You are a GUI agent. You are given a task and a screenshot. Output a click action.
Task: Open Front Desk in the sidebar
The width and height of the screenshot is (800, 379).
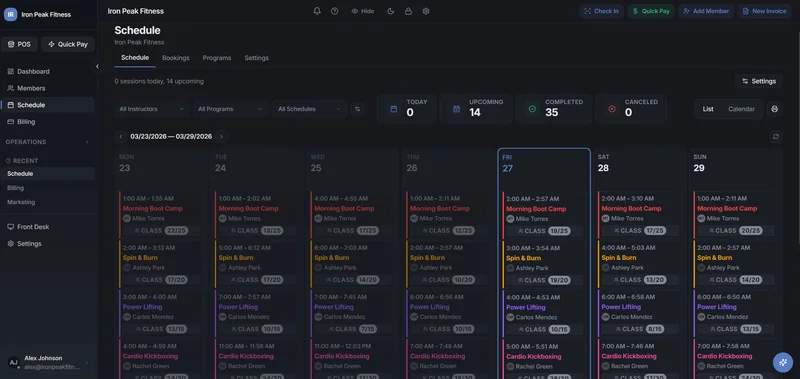coord(47,227)
